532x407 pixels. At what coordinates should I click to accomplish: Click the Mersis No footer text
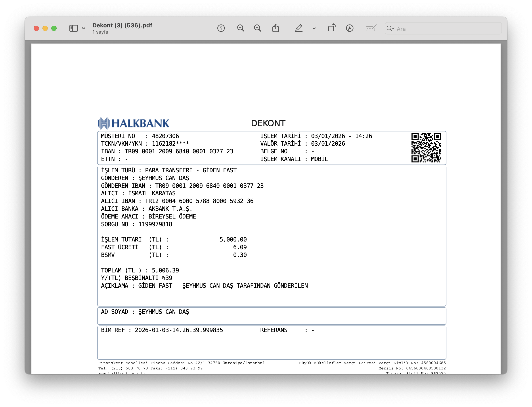pyautogui.click(x=412, y=369)
